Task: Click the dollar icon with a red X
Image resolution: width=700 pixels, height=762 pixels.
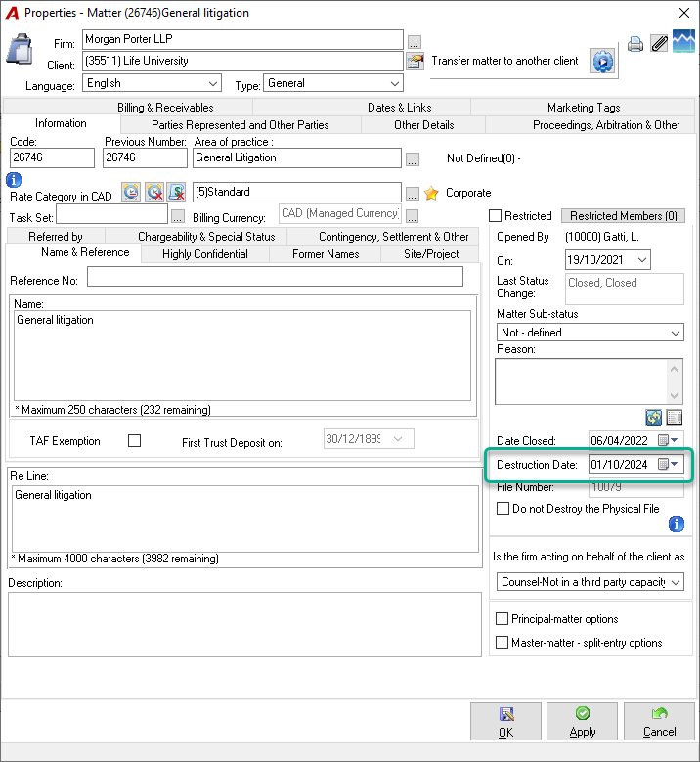Action: [177, 192]
